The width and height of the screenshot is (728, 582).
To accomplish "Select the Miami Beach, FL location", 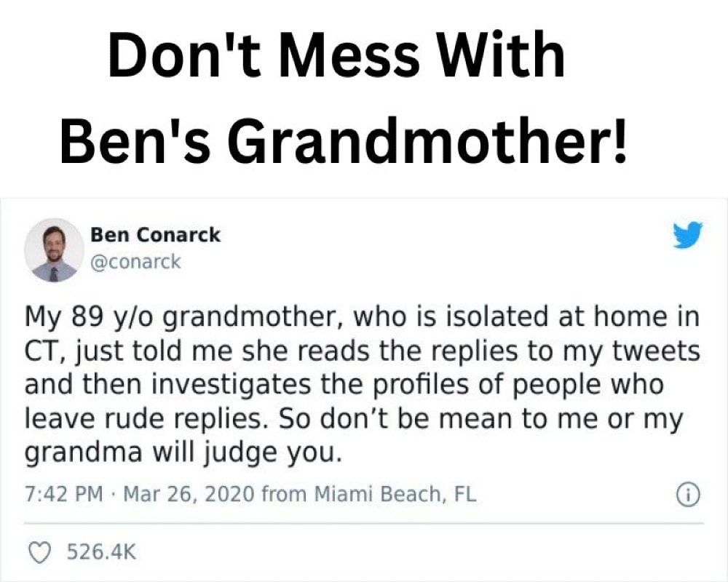I will [395, 495].
